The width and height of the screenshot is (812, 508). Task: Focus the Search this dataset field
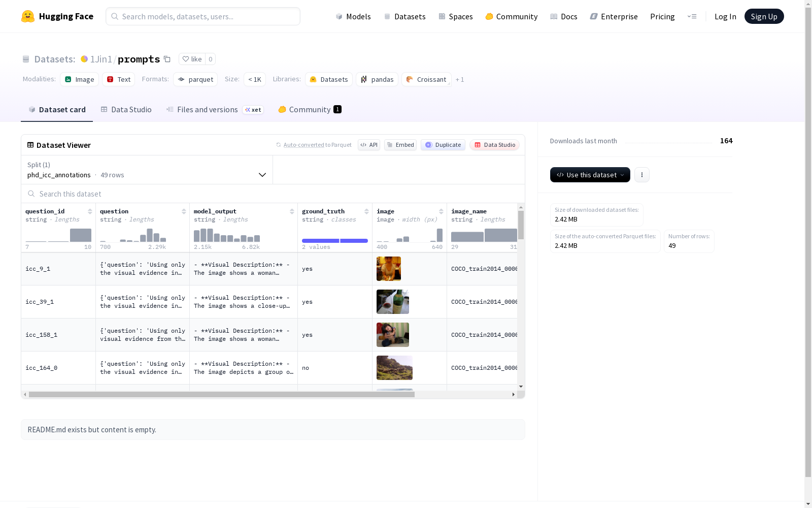[x=273, y=194]
